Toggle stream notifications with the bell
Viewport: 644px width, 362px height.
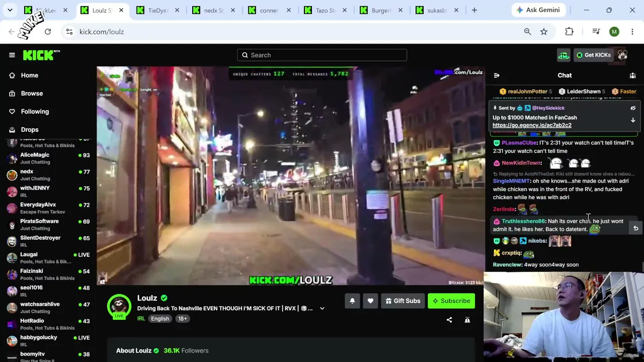point(352,301)
